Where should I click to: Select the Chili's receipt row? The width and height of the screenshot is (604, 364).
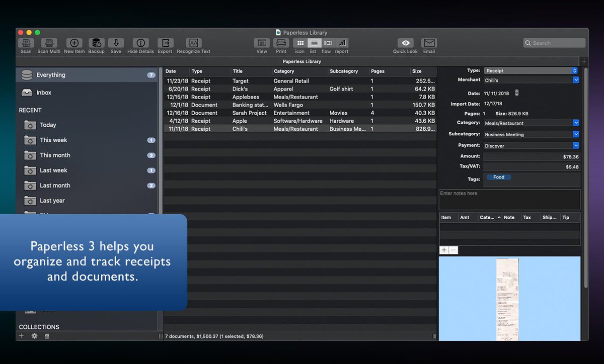click(x=300, y=129)
